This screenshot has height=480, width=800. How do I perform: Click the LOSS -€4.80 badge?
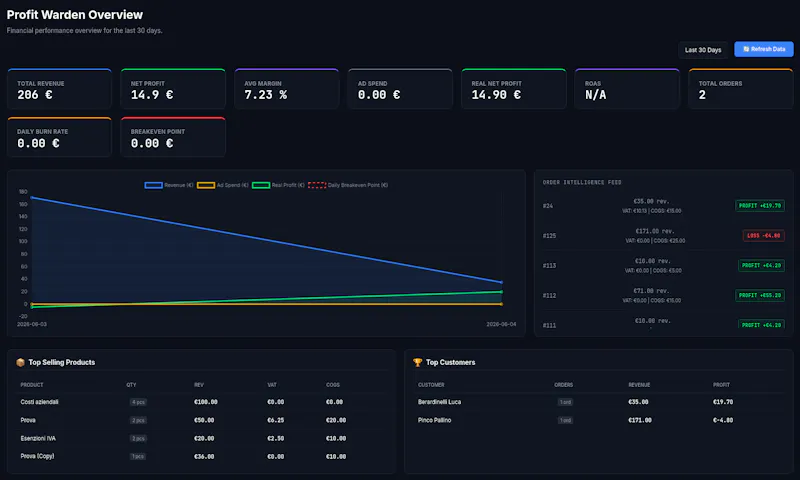click(x=763, y=236)
